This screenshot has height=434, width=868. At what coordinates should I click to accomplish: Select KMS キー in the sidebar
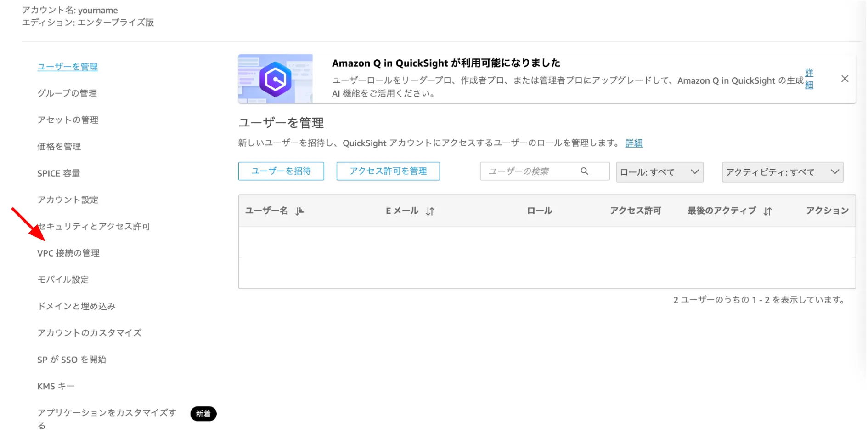click(x=56, y=386)
